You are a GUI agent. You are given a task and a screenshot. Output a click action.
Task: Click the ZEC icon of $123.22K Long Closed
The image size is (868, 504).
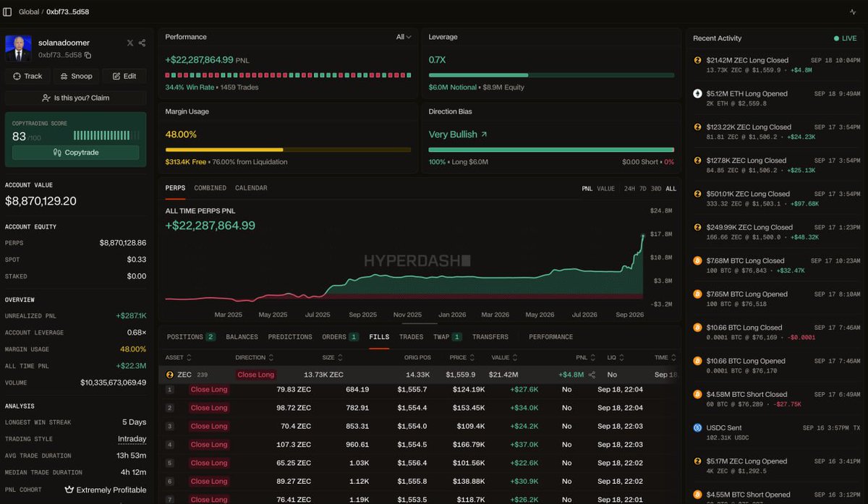click(698, 127)
